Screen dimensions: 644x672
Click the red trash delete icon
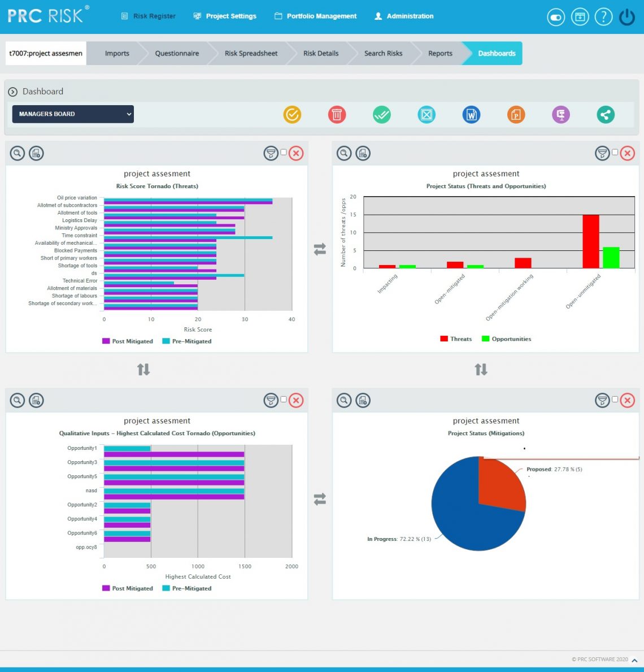click(337, 114)
